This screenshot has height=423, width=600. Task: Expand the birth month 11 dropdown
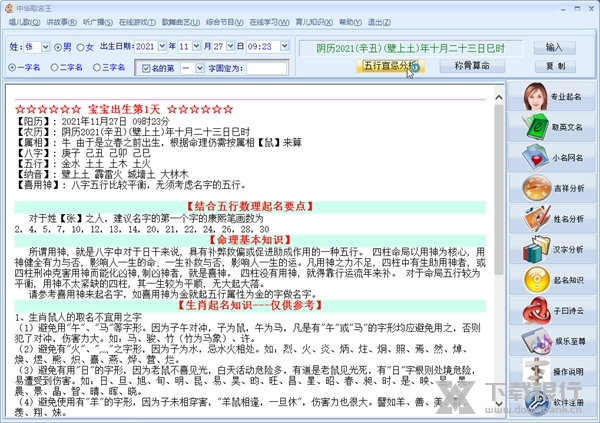coord(196,46)
